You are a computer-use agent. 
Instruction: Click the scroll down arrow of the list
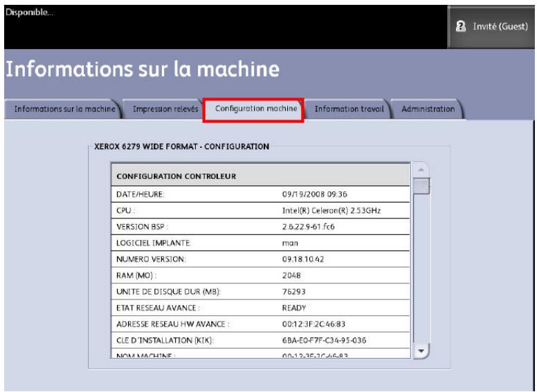pos(421,351)
